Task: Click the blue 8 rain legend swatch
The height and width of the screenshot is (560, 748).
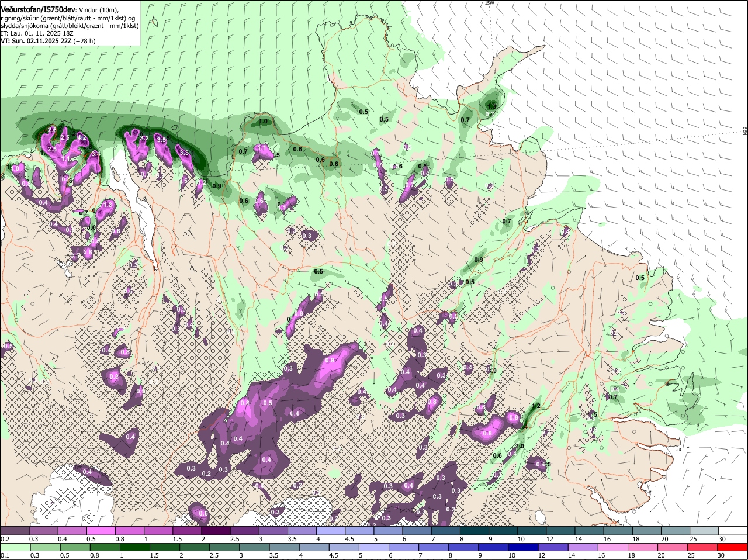Action: point(465,547)
